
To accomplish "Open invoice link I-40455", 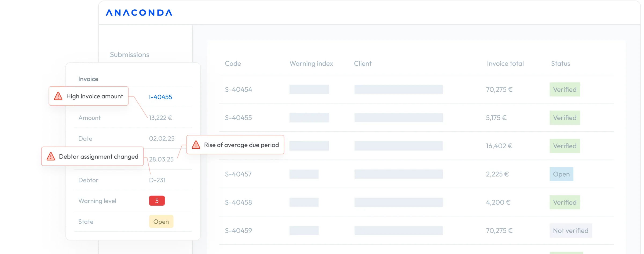I will point(160,97).
